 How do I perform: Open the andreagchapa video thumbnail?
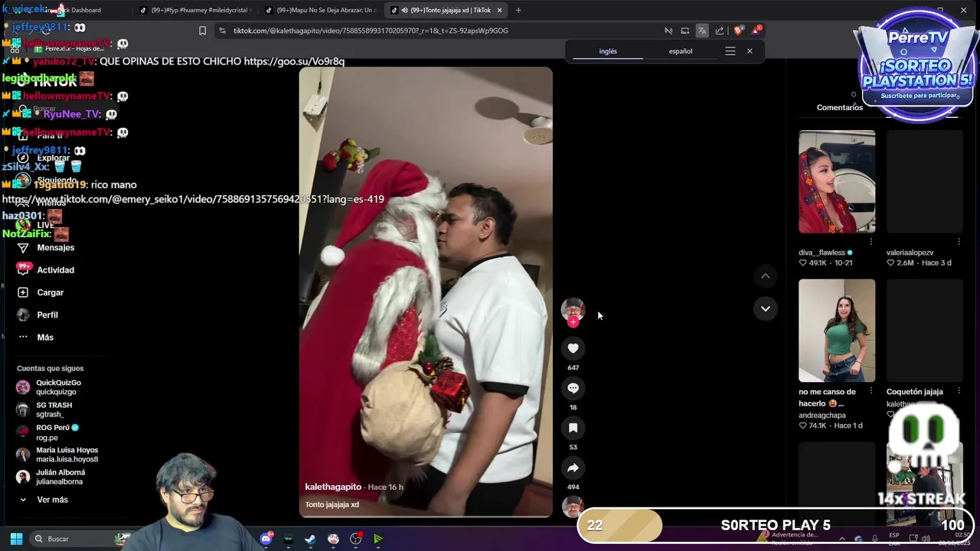[x=837, y=330]
